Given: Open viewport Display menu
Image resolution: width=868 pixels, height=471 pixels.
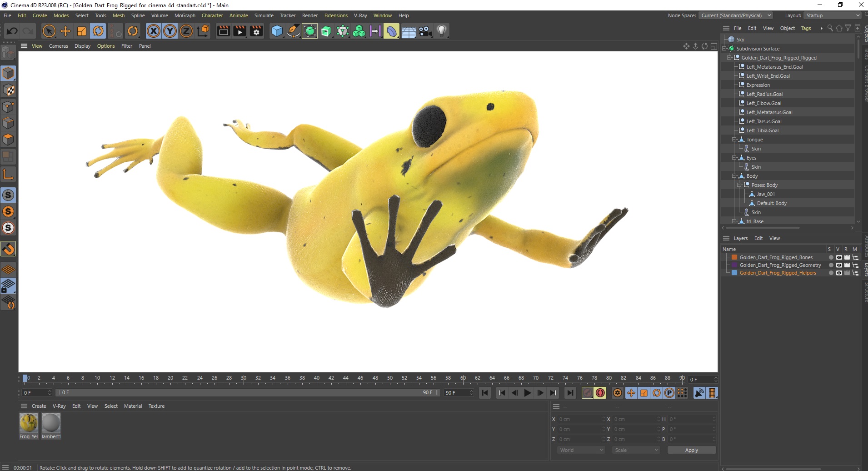Looking at the screenshot, I should [x=82, y=46].
